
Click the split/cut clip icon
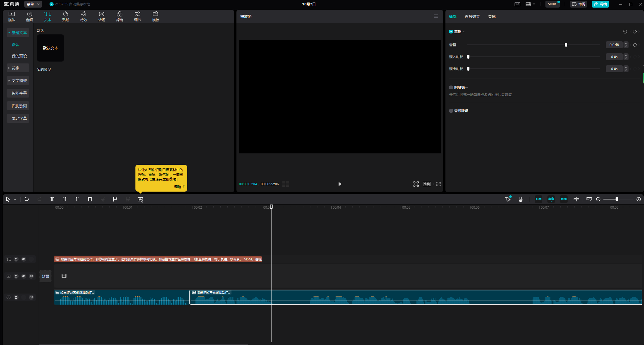point(52,199)
